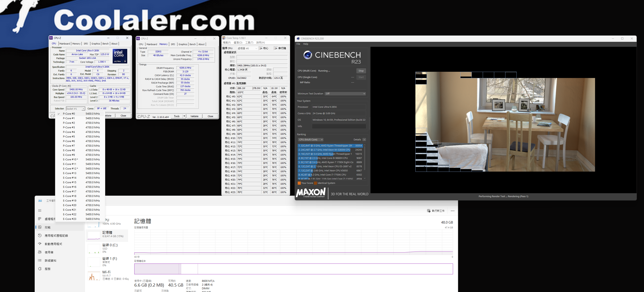Viewport: 644px width, 292px height.
Task: Stop the Cinebench multi core test
Action: (361, 71)
